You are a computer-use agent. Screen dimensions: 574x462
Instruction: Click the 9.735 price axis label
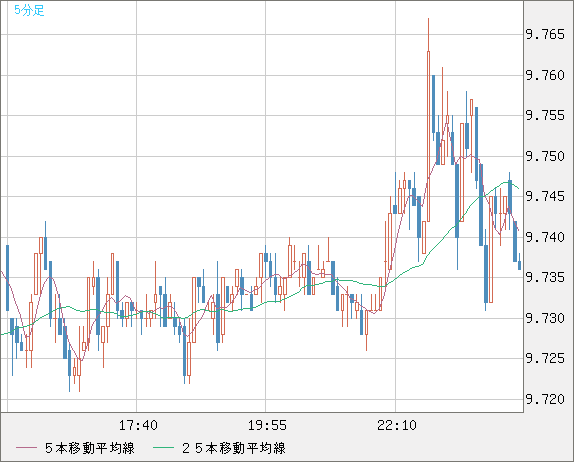pyautogui.click(x=545, y=277)
